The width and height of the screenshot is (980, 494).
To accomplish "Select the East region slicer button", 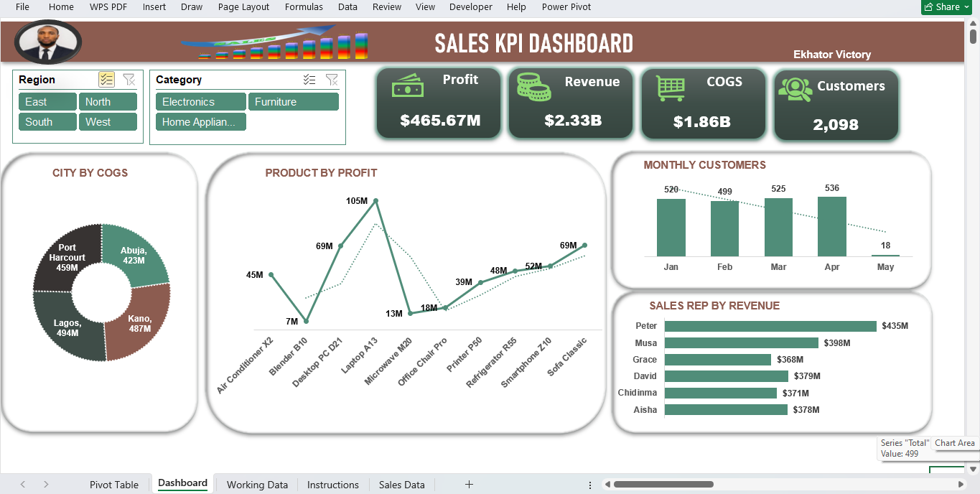I will point(47,102).
